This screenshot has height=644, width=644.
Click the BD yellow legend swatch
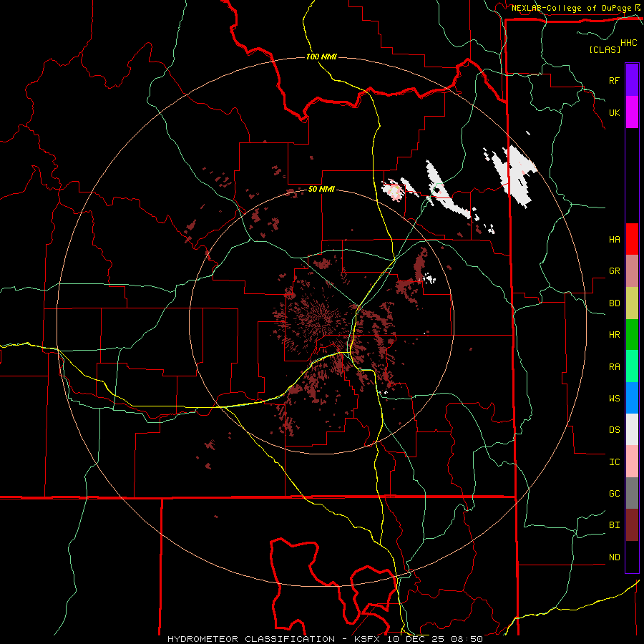coord(632,303)
